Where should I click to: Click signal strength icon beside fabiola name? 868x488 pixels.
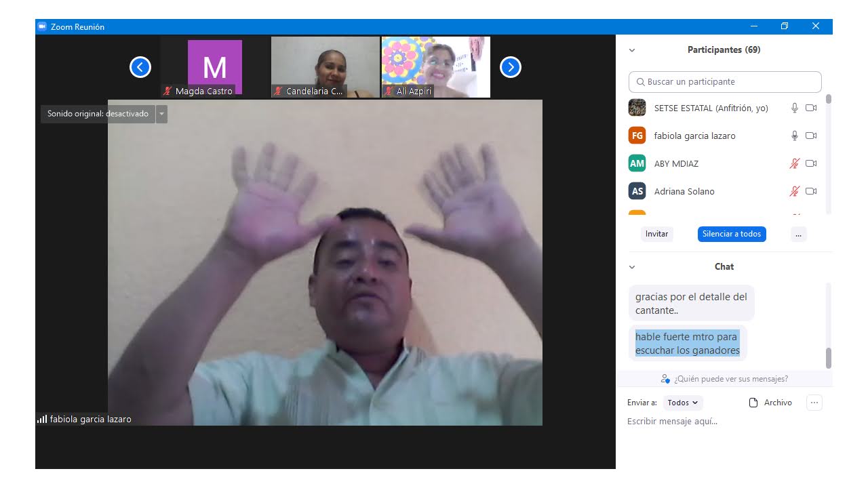pos(42,420)
